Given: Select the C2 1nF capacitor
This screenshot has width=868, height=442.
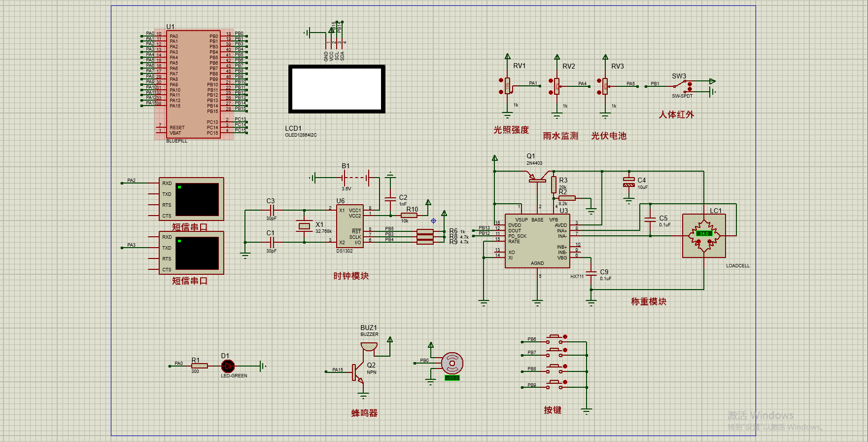Looking at the screenshot, I should click(390, 198).
